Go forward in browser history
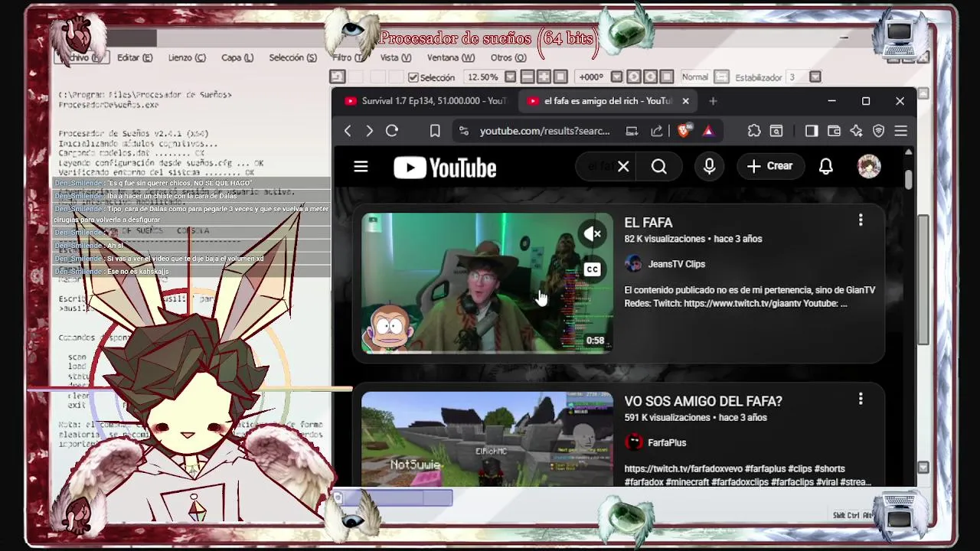 point(369,131)
